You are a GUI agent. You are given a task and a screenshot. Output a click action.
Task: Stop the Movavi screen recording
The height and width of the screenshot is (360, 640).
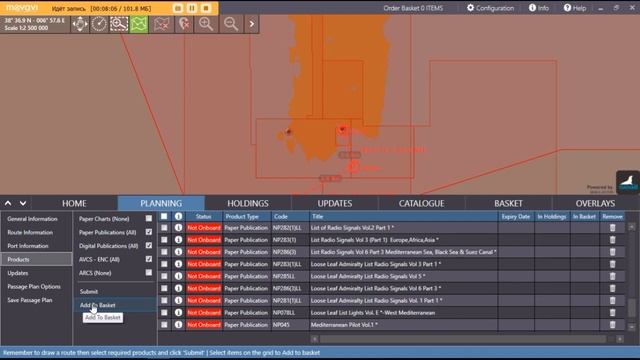pyautogui.click(x=206, y=8)
